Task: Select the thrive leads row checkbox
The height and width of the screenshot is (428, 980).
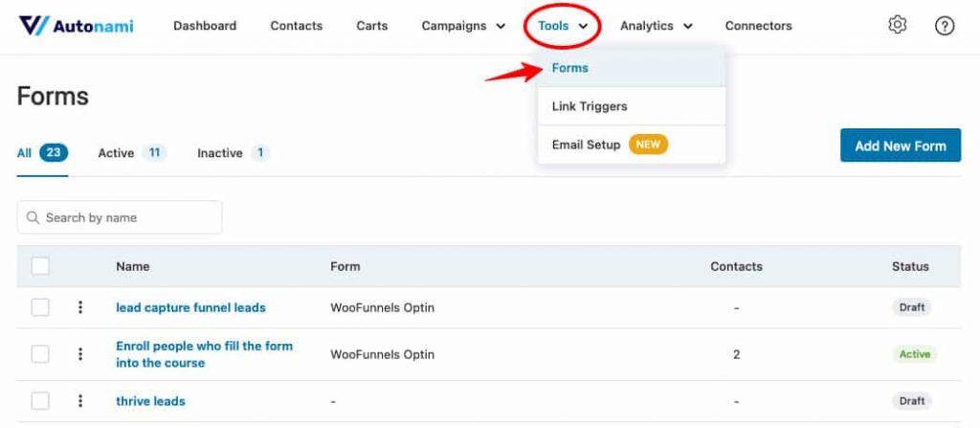Action: tap(40, 401)
